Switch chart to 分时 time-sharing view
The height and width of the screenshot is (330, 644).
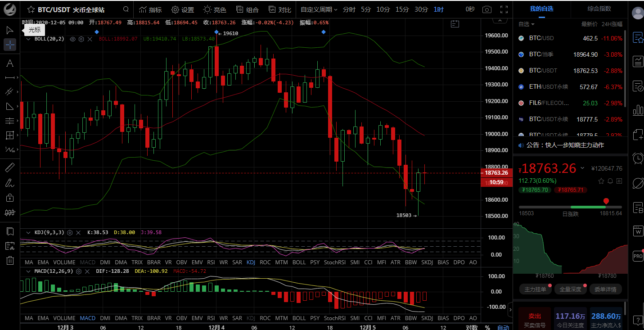tap(349, 9)
